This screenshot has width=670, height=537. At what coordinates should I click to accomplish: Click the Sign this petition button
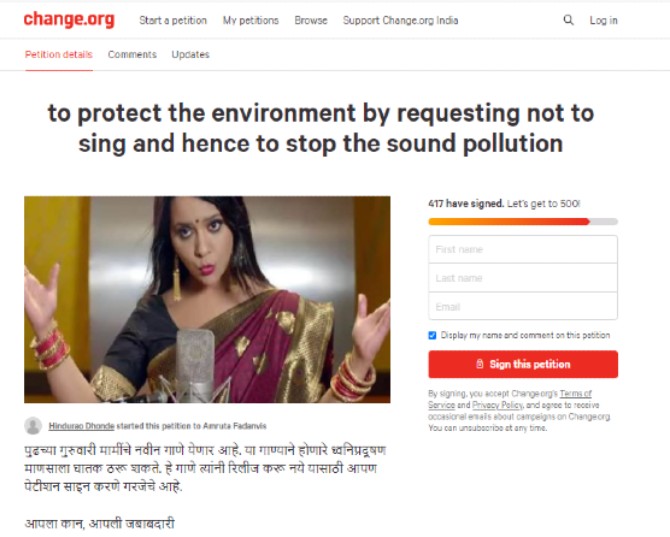point(523,364)
